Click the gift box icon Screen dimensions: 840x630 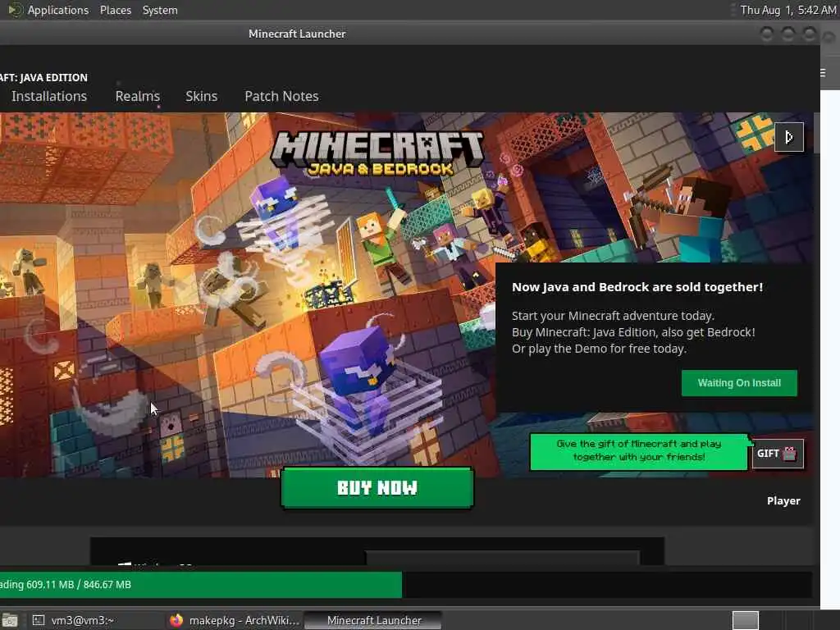coord(790,454)
